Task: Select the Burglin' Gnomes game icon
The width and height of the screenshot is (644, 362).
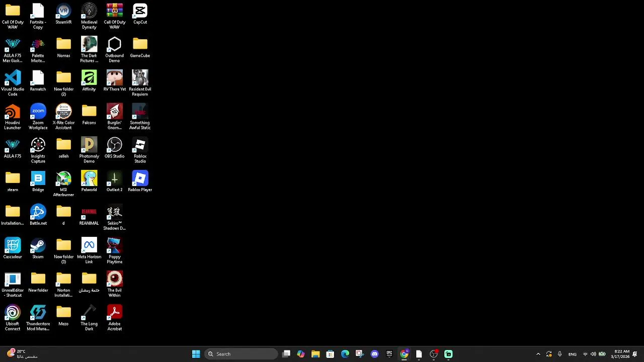Action: 114,117
